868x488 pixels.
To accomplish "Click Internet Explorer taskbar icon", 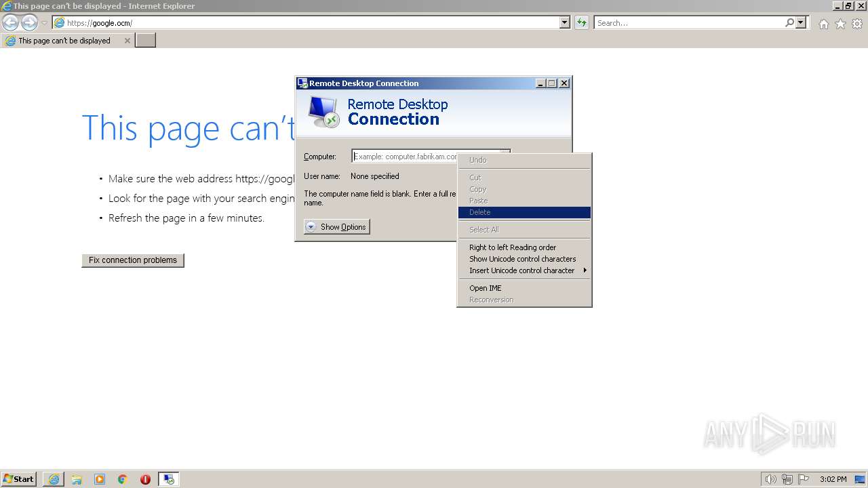I will (x=54, y=479).
